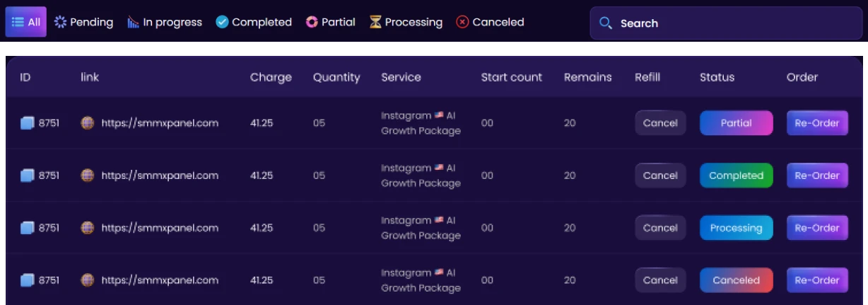Open smmxpanel.com link in Partial row
868x305 pixels.
[x=160, y=123]
